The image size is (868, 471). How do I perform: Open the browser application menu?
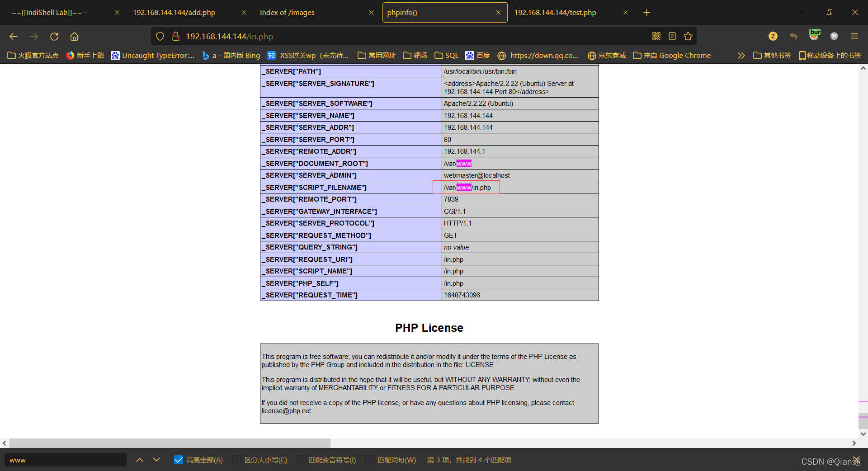854,37
